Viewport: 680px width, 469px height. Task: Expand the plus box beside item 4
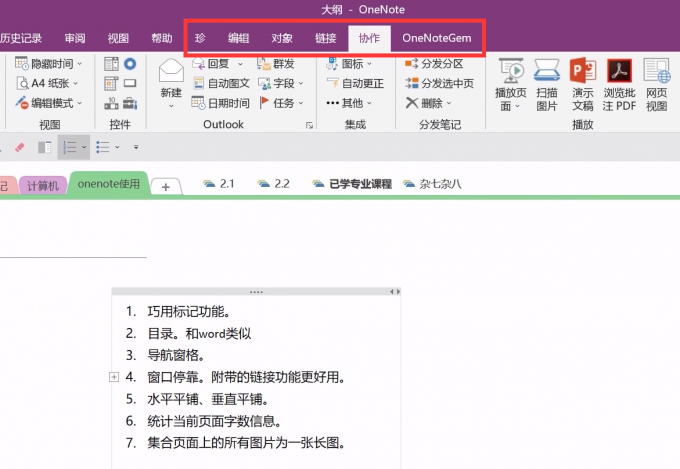[x=114, y=377]
